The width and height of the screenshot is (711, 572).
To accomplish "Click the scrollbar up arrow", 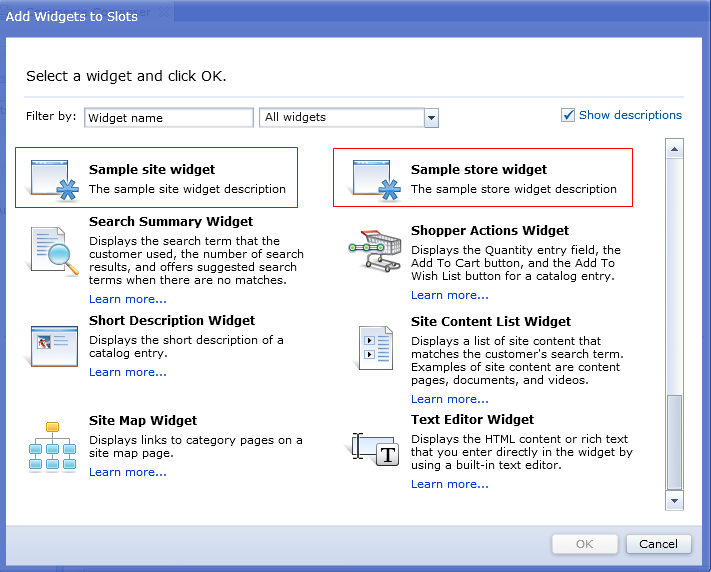I will (674, 149).
